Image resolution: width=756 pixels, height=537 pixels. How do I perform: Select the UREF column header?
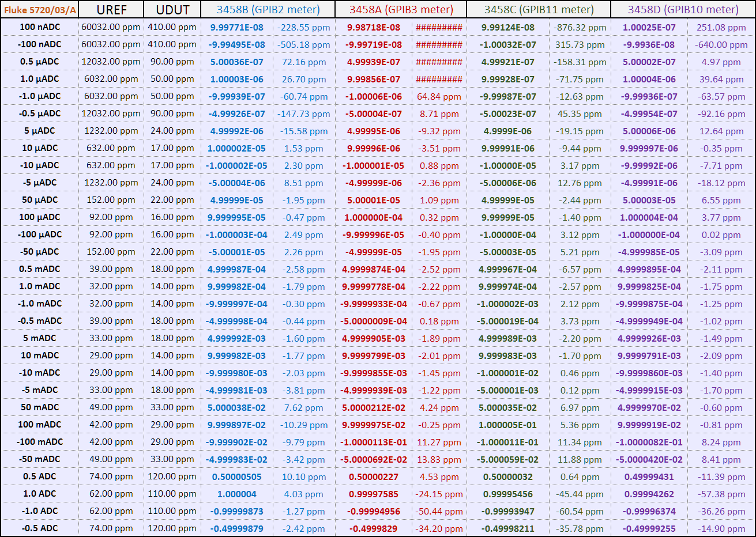coord(111,10)
